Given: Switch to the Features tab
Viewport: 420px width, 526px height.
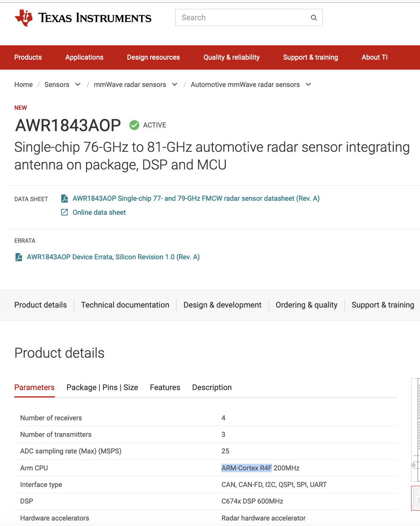Looking at the screenshot, I should coord(165,388).
